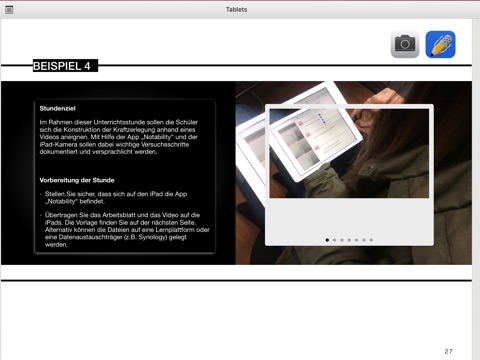The height and width of the screenshot is (360, 480).
Task: Click the Stundenziel heading
Action: pos(58,108)
